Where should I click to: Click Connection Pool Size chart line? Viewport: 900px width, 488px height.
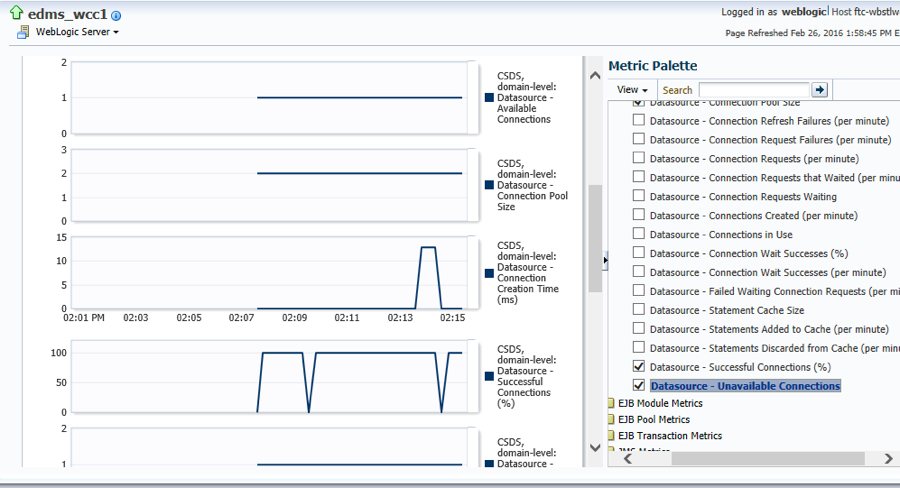point(359,173)
